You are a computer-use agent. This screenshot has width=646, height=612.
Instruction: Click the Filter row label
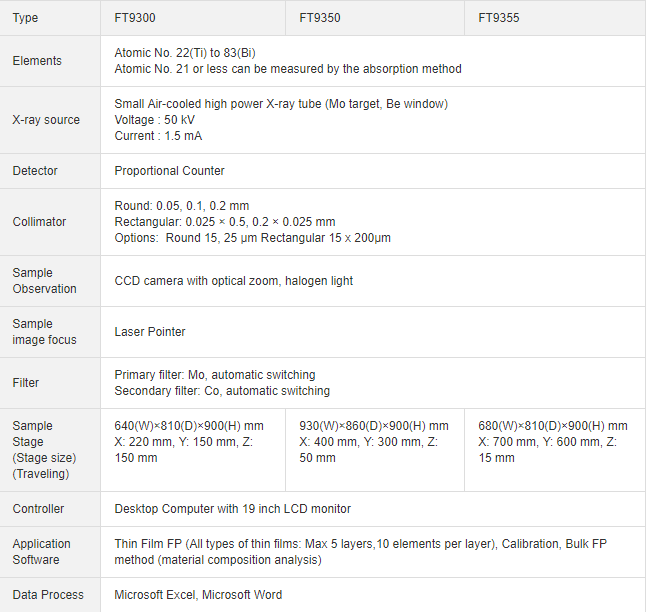point(26,383)
